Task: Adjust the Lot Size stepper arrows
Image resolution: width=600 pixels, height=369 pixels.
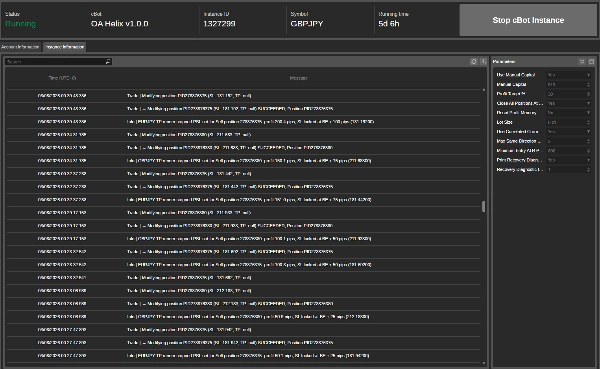Action: (589, 122)
